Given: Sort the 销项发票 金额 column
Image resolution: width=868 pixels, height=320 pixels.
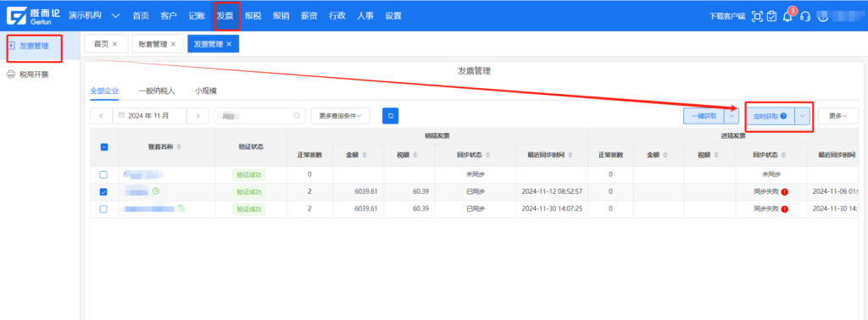Looking at the screenshot, I should point(364,155).
